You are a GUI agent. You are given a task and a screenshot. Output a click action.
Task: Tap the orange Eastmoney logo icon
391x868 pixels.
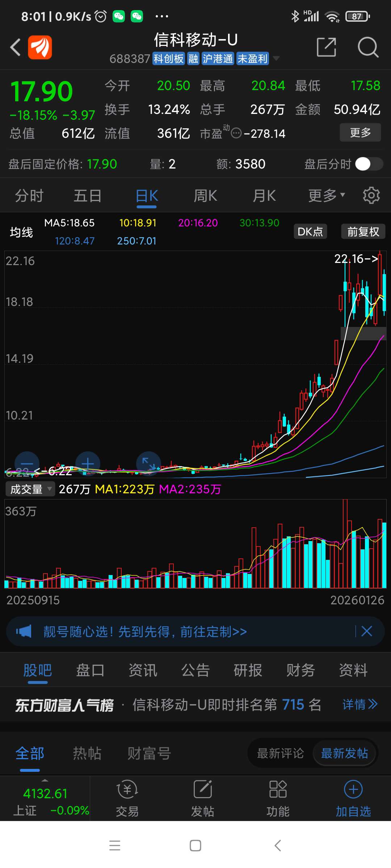[40, 47]
